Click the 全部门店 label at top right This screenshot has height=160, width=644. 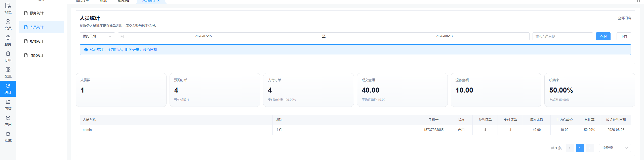coord(624,18)
